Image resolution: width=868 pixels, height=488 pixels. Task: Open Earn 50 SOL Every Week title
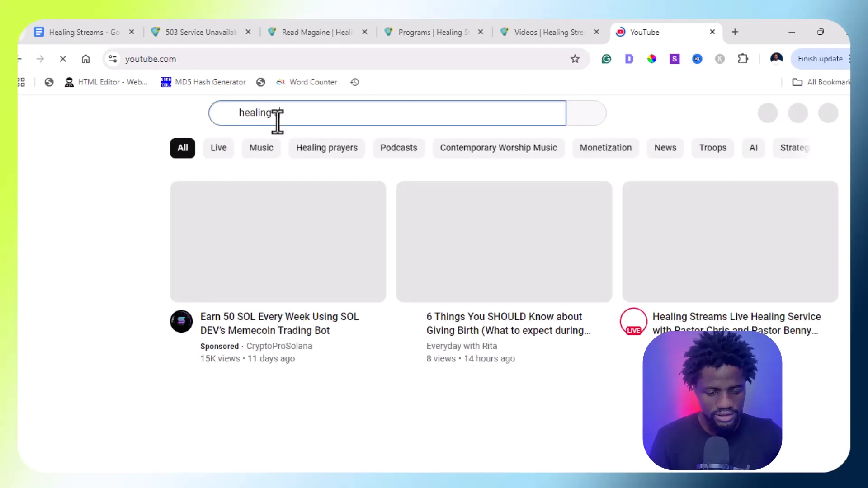(x=279, y=324)
